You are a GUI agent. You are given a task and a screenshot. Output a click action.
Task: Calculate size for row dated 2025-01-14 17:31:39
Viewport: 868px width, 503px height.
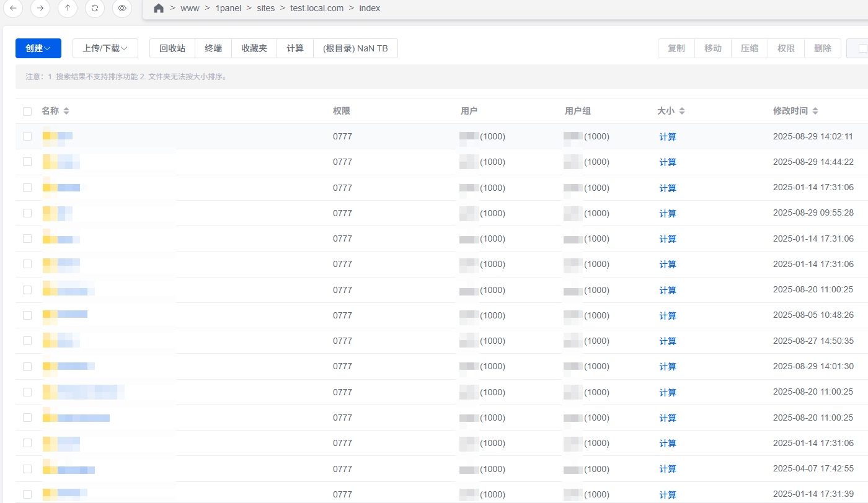coord(668,495)
